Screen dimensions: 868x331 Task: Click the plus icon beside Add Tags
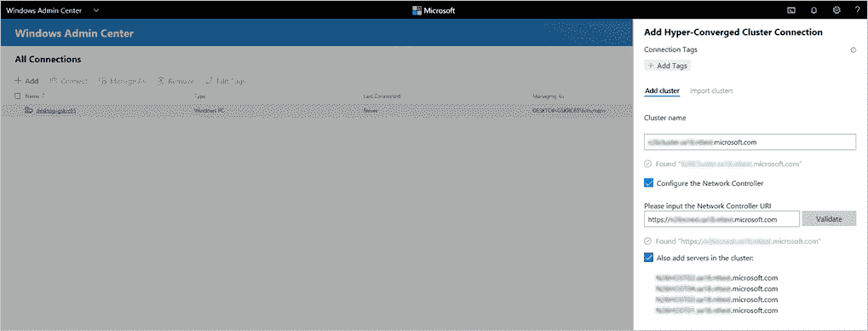point(651,66)
